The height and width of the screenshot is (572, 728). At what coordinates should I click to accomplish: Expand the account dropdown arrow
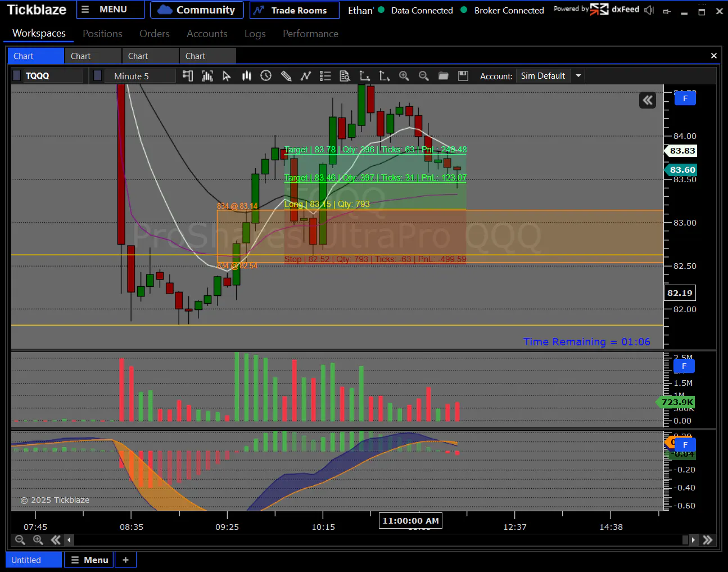click(x=578, y=76)
